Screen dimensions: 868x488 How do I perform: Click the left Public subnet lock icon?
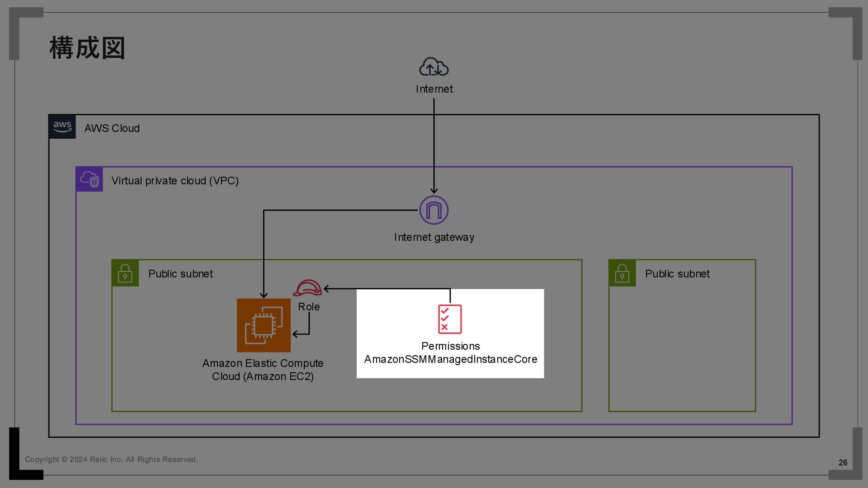tap(125, 273)
